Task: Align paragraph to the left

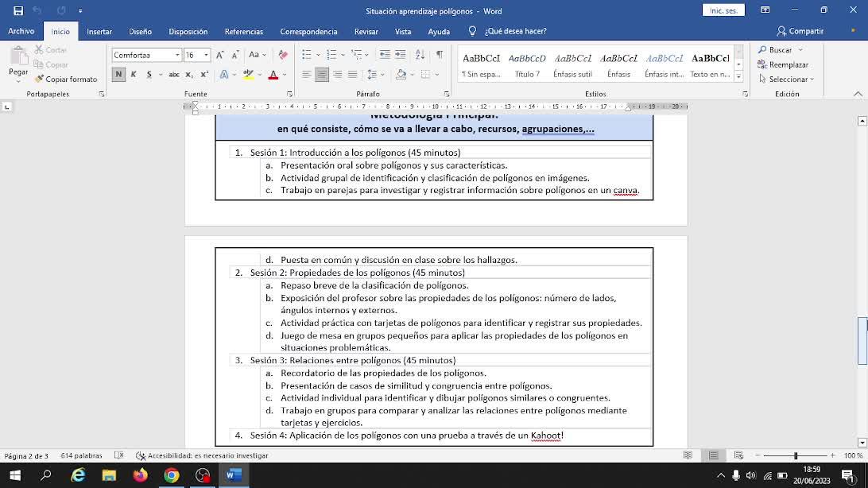Action: coord(306,74)
